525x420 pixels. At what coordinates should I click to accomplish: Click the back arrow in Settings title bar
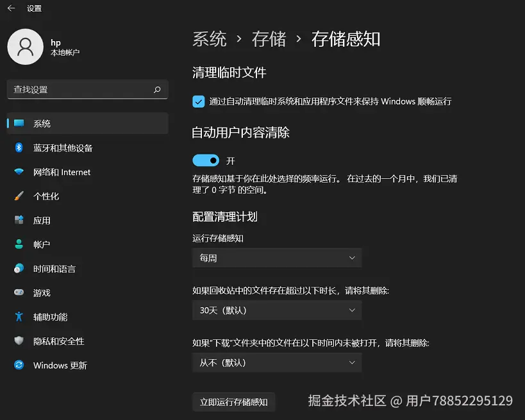11,8
